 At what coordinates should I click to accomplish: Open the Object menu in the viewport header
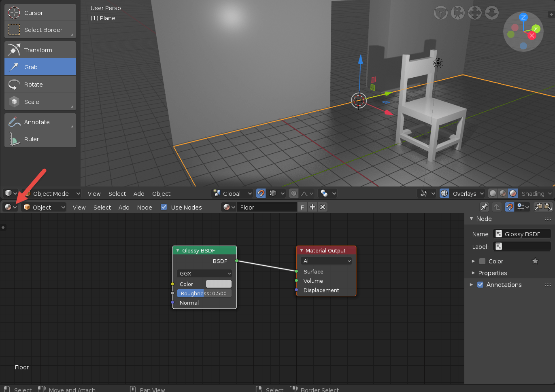point(161,194)
